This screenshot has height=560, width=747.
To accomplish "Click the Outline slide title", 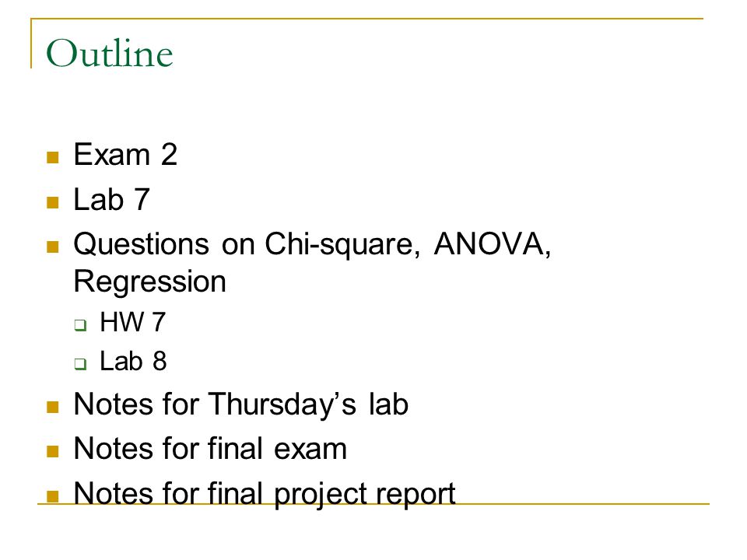I will (x=110, y=53).
